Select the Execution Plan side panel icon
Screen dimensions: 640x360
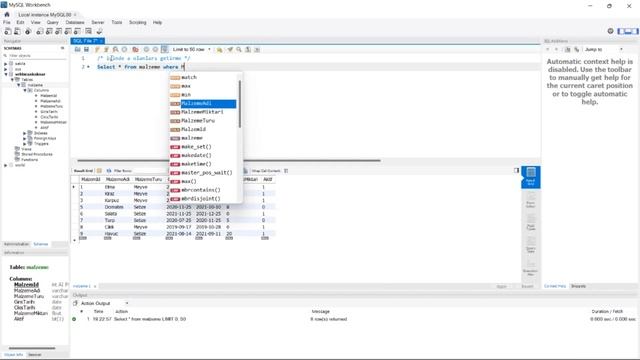[531, 268]
